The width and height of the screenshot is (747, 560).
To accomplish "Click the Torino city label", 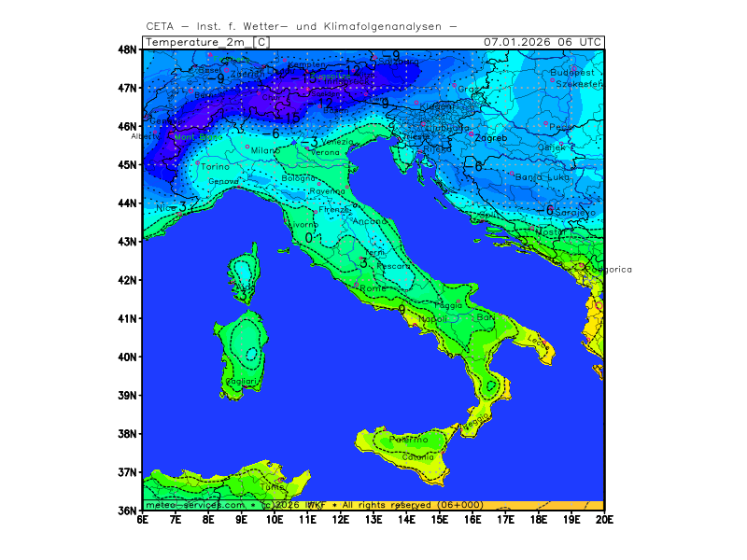I will [216, 166].
